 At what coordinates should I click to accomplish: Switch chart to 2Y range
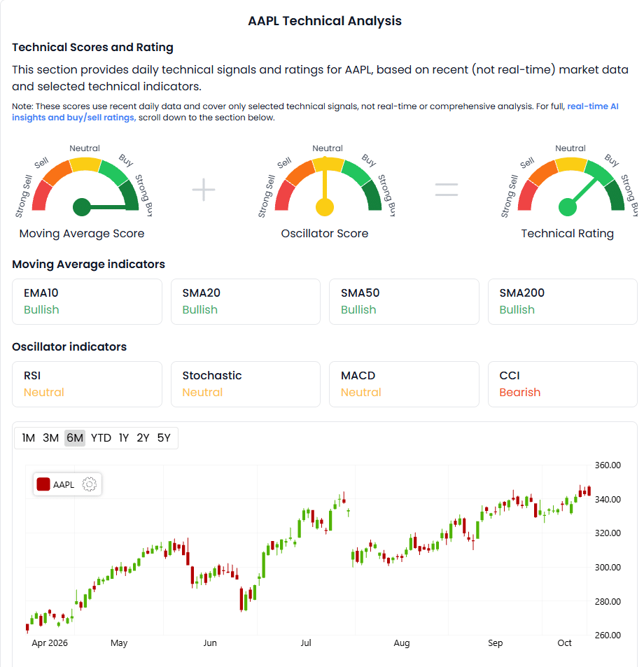[143, 437]
